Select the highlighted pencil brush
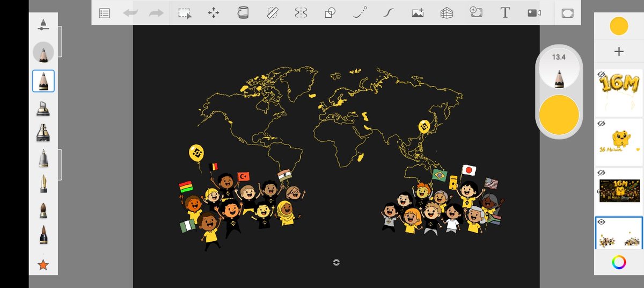The width and height of the screenshot is (644, 288). (x=43, y=81)
